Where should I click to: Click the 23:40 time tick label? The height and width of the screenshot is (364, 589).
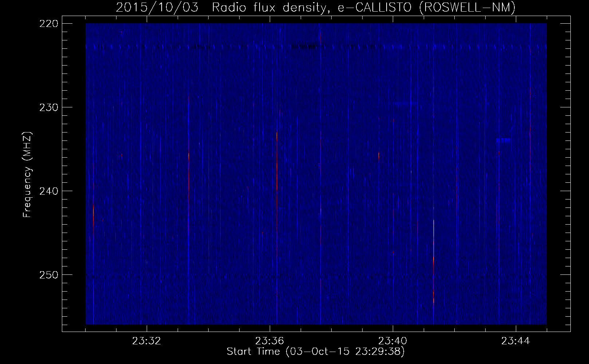point(393,341)
